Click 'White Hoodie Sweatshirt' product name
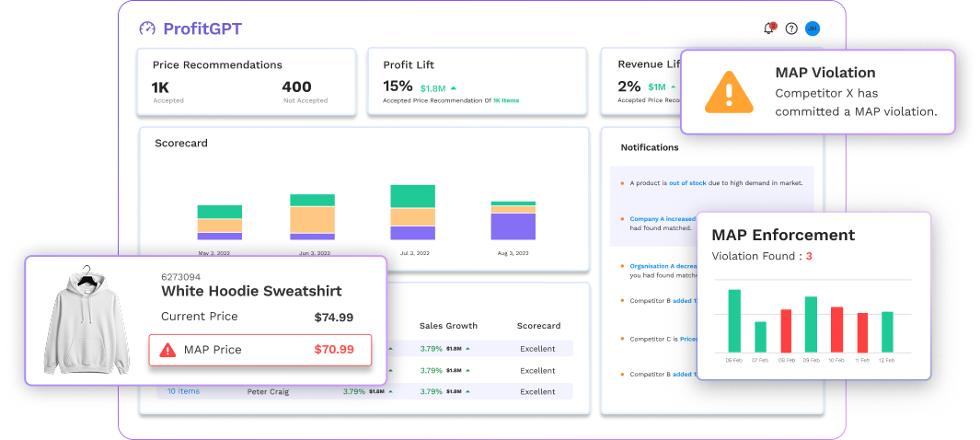The image size is (980, 440). [x=251, y=291]
